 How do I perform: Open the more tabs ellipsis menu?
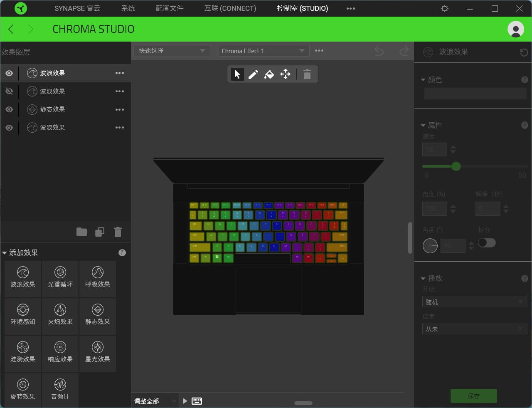[351, 8]
